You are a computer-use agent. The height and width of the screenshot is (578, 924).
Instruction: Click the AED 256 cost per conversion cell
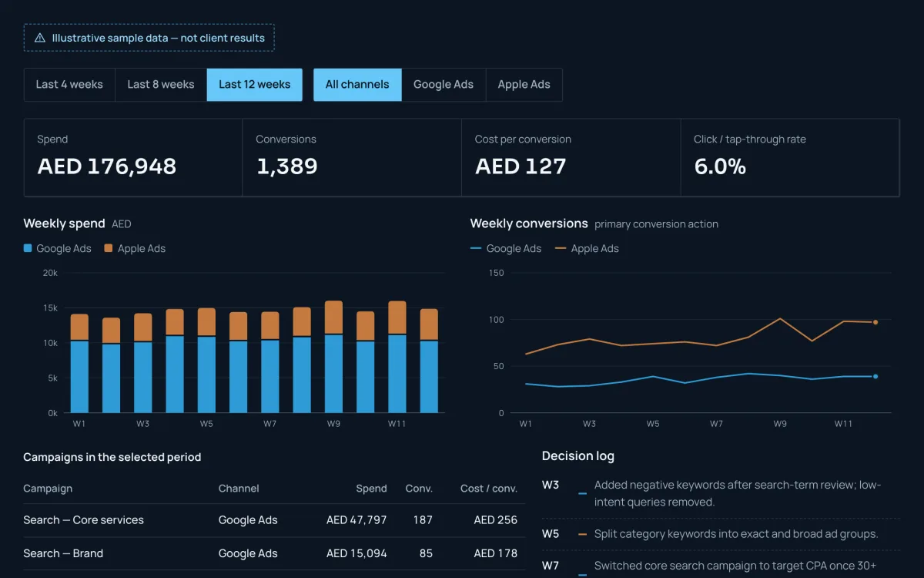click(495, 520)
